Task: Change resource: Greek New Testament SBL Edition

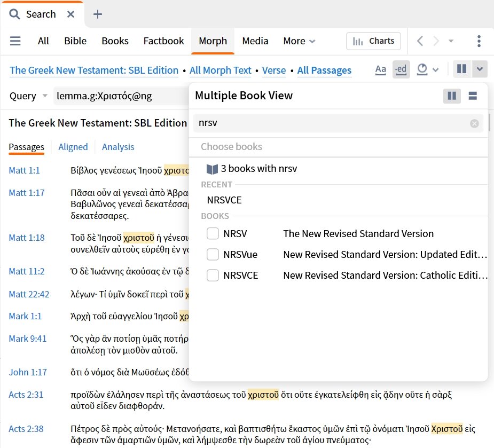Action: [94, 70]
